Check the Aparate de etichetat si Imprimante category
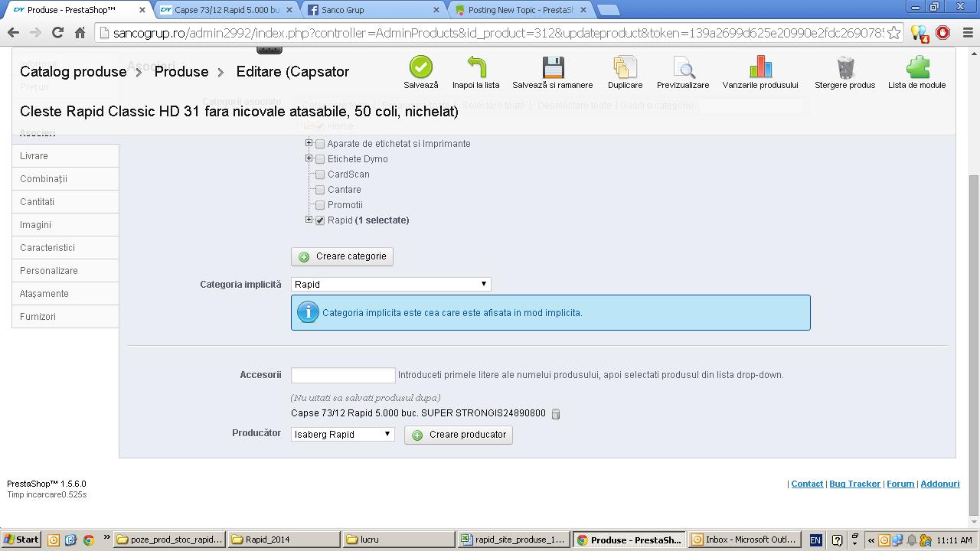The image size is (980, 551). click(320, 144)
